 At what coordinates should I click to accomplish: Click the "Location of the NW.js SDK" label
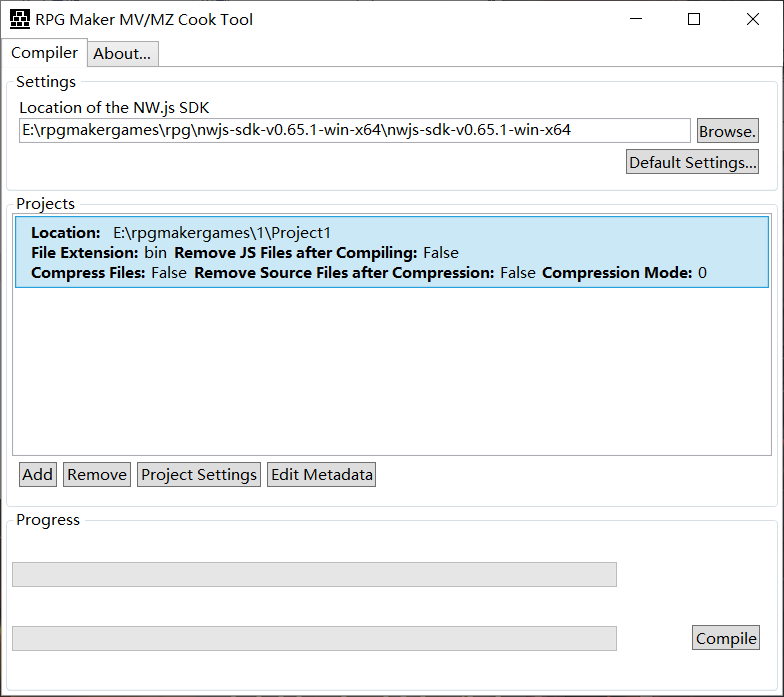114,108
